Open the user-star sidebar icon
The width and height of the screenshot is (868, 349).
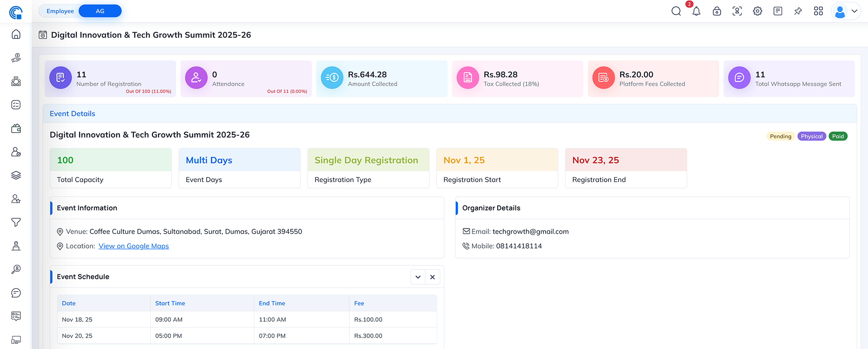[16, 199]
